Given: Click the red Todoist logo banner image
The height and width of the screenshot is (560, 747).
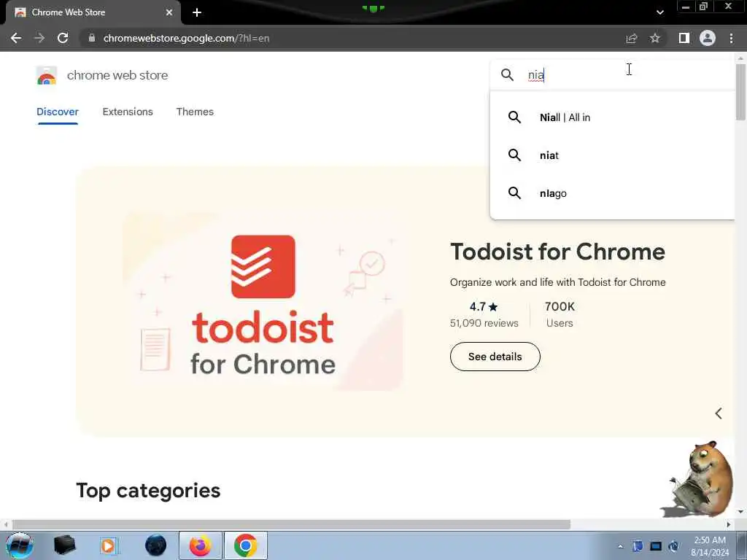Looking at the screenshot, I should point(263,301).
